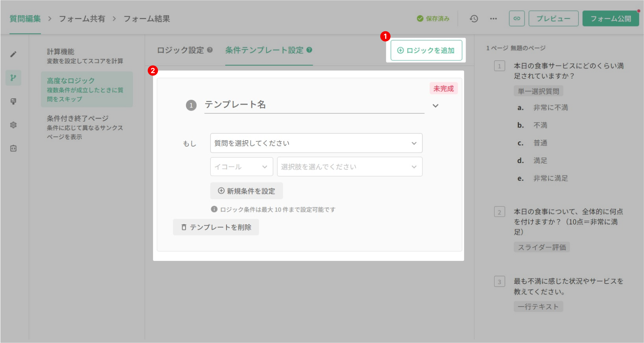Open the version history clock icon
Image resolution: width=644 pixels, height=343 pixels.
point(474,18)
